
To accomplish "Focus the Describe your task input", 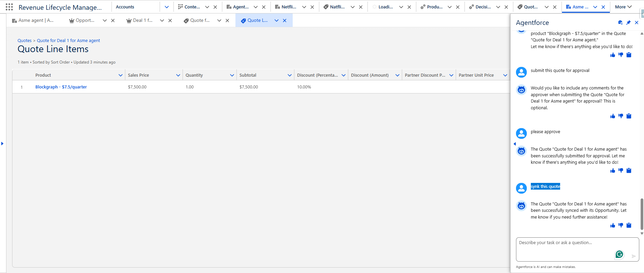I will click(577, 249).
